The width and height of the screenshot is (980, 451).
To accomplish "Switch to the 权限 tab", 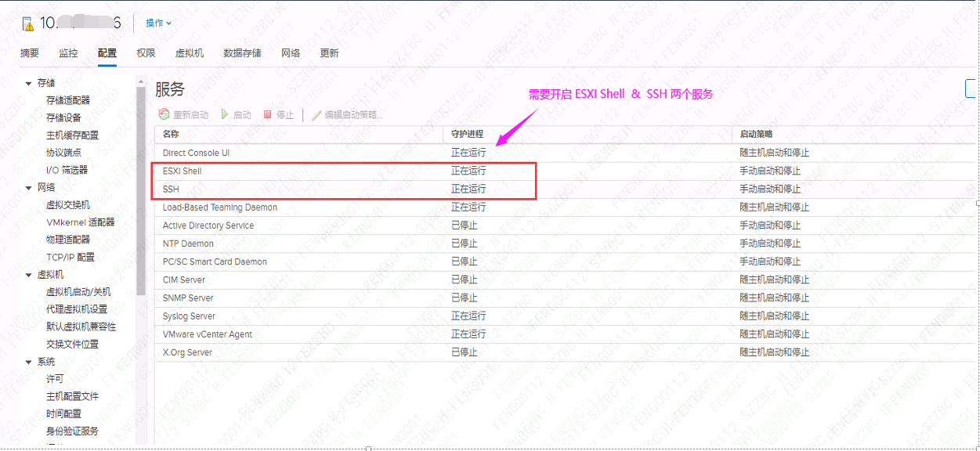I will tap(146, 53).
